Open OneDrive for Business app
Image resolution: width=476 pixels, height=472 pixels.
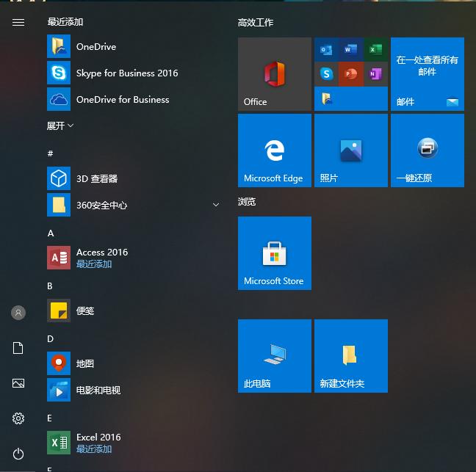pyautogui.click(x=134, y=99)
